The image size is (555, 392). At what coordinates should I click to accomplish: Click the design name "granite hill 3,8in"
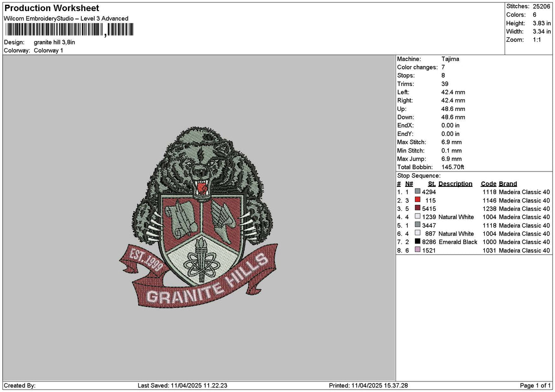[55, 42]
